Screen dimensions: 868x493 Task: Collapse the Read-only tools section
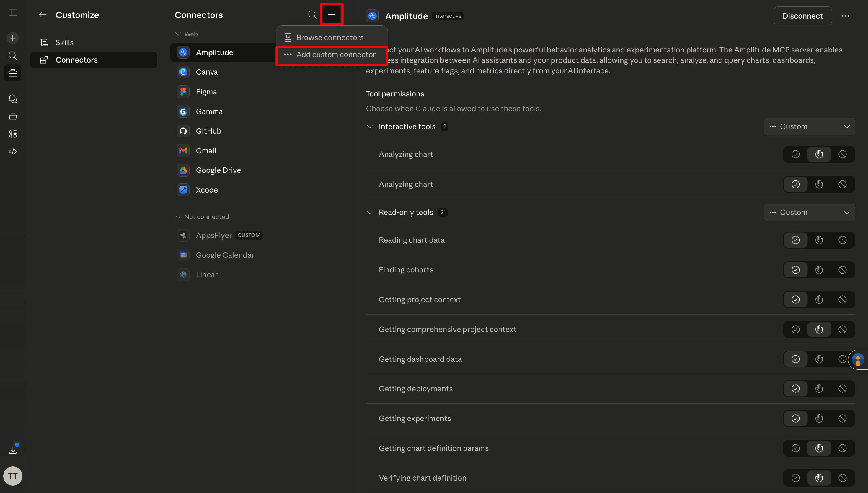(x=370, y=212)
